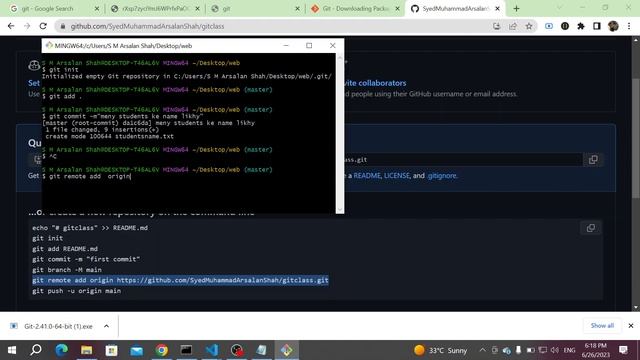640x360 pixels.
Task: Open the weather widget showing 33°C Sunny
Action: [x=440, y=350]
